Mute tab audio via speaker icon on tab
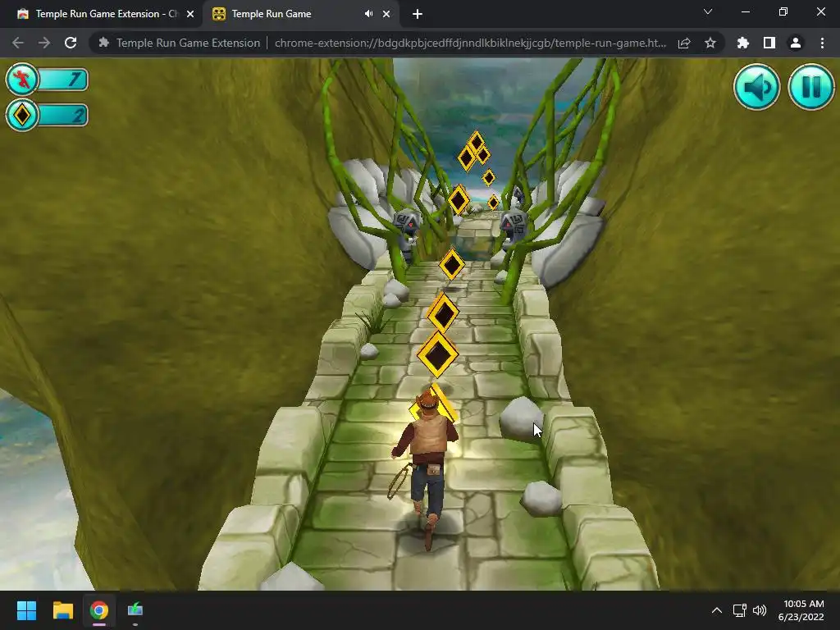 368,14
